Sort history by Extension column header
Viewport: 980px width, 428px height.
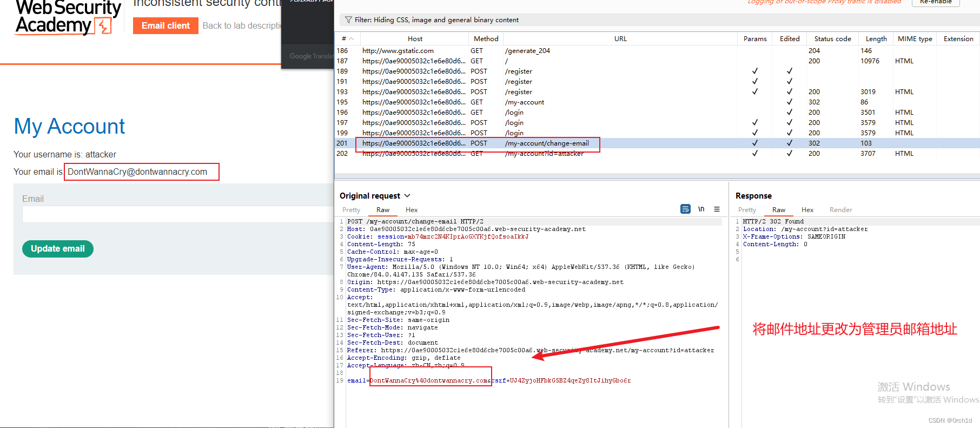958,39
